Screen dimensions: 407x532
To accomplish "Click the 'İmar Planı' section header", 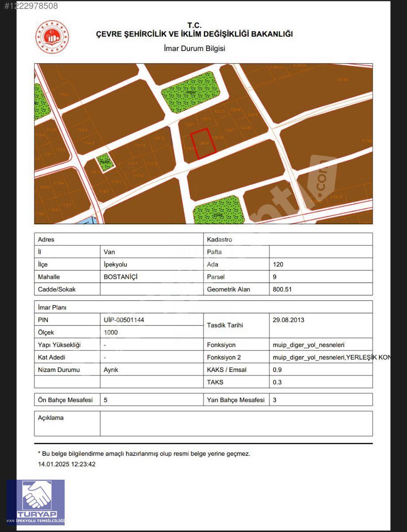I will pos(52,307).
